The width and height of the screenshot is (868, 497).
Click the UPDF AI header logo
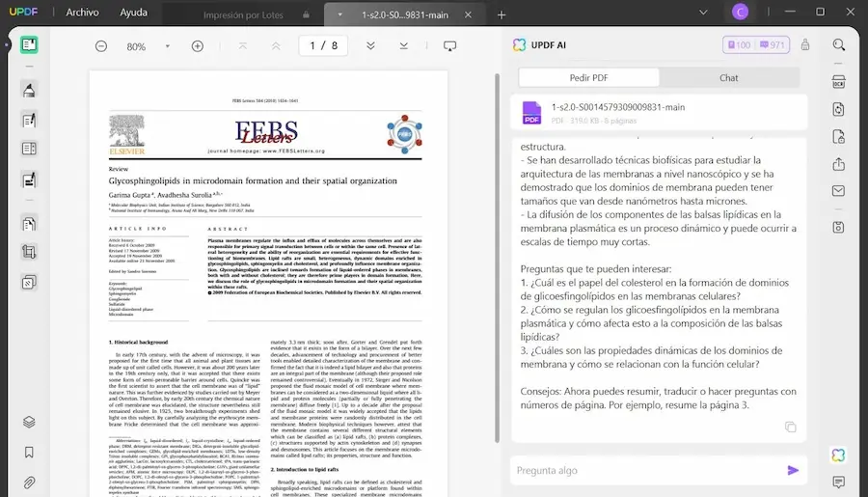519,45
